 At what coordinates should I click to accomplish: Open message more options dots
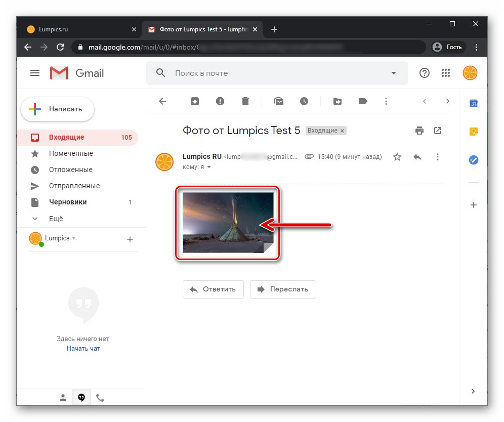pyautogui.click(x=438, y=157)
